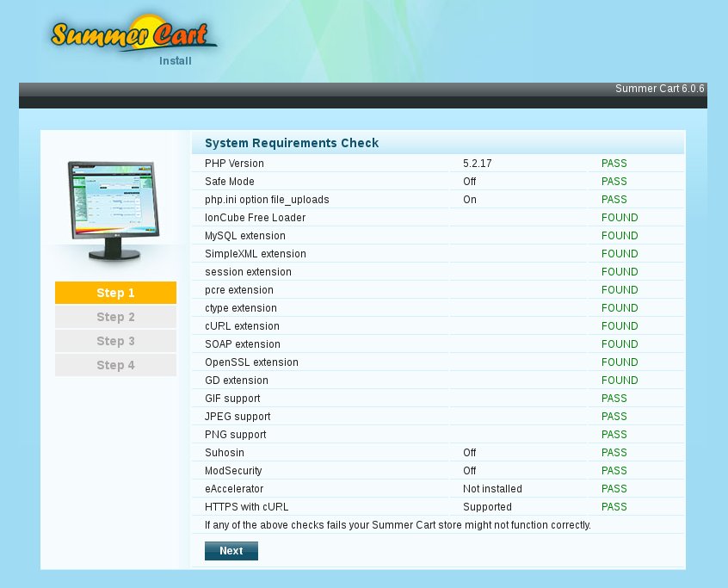Viewport: 728px width, 588px height.
Task: Click the computer monitor image
Action: [x=113, y=210]
